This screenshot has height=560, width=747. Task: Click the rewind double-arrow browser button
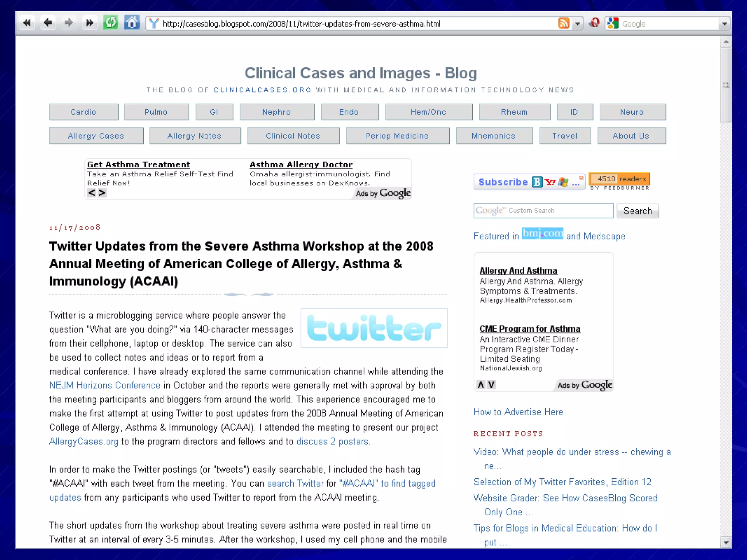click(27, 23)
